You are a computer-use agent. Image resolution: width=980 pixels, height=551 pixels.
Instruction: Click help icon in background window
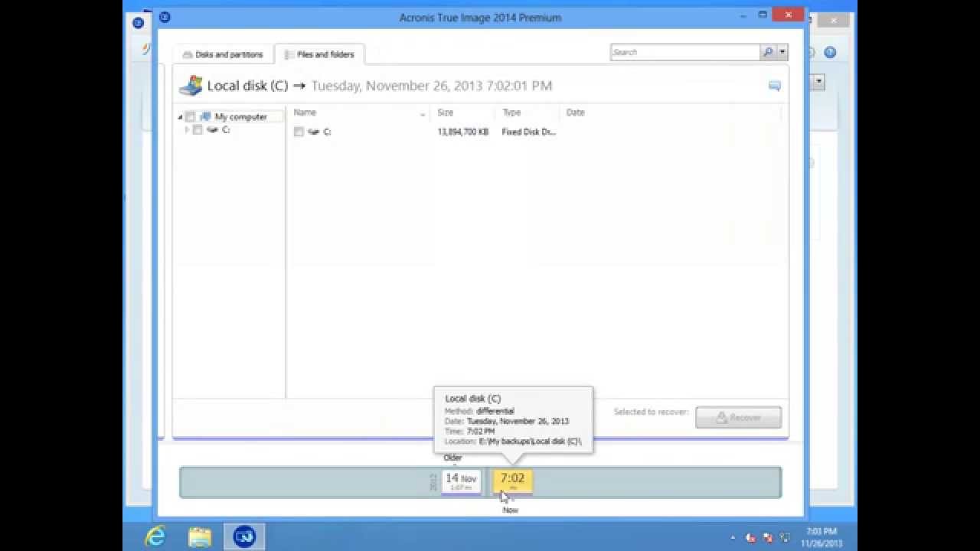tap(830, 52)
